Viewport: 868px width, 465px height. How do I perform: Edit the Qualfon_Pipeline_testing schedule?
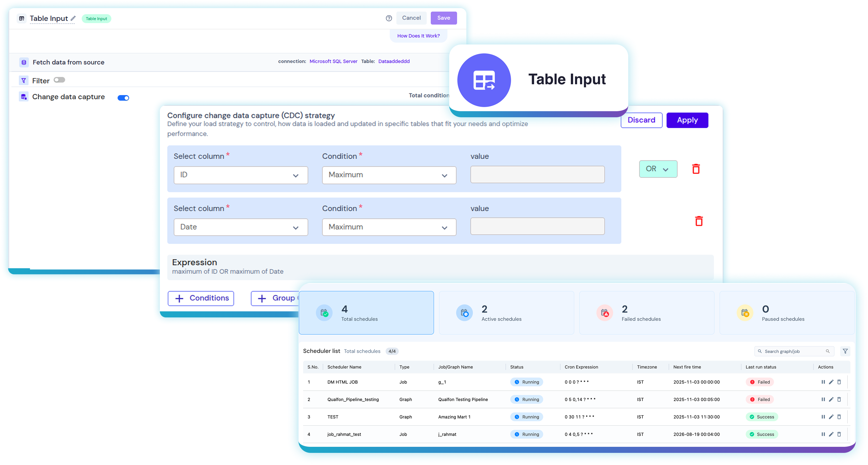(831, 399)
